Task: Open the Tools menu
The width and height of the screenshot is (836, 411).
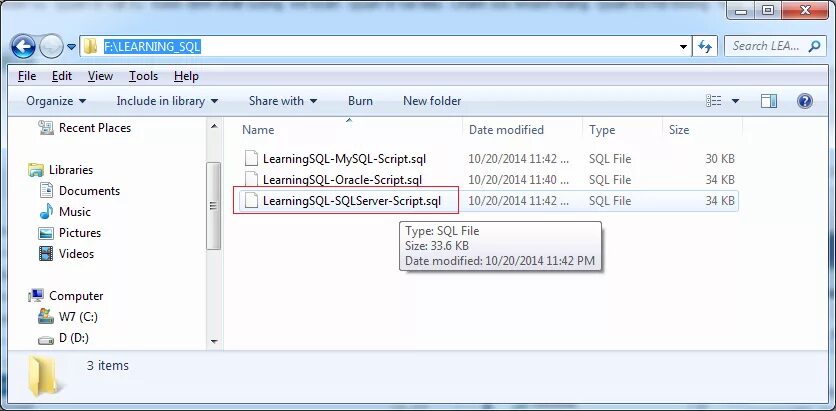Action: (143, 76)
